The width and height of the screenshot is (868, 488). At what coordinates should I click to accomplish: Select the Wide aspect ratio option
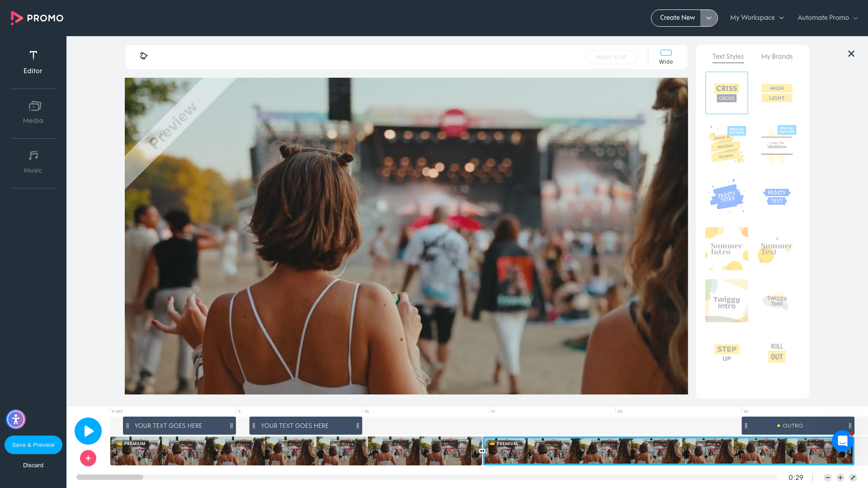pos(666,57)
